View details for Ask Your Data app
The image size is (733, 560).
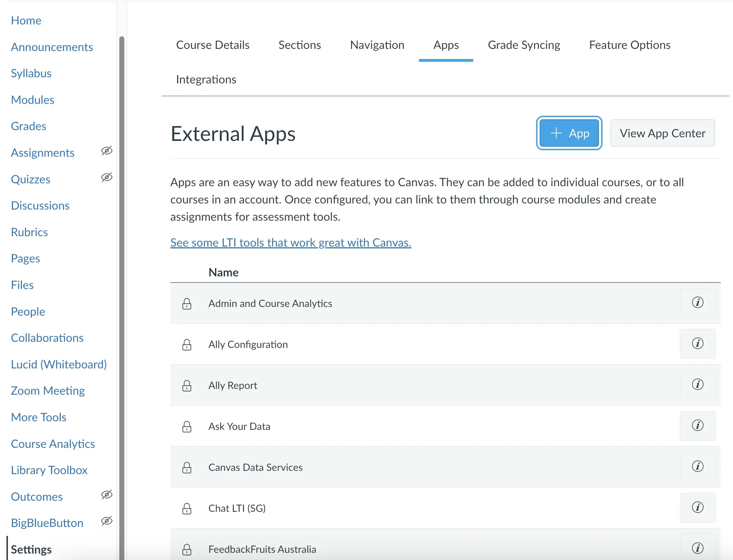click(x=697, y=426)
